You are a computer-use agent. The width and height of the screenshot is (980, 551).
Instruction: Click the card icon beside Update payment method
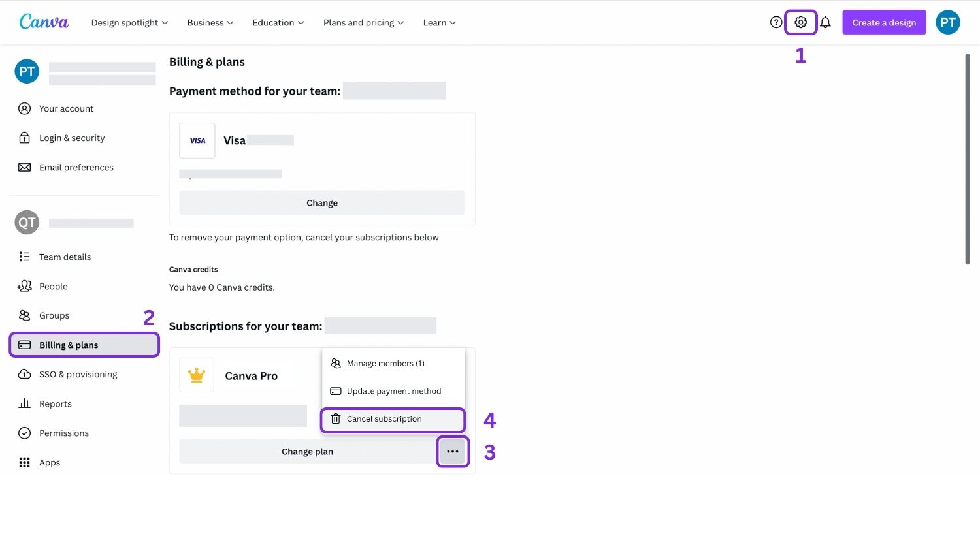(336, 391)
